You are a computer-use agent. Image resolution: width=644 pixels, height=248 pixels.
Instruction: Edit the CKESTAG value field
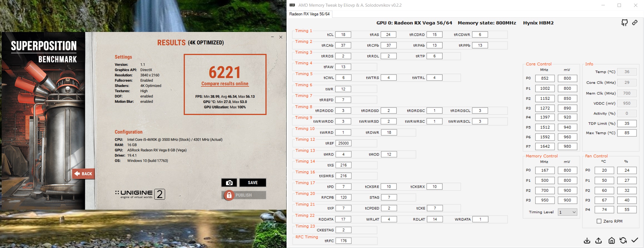pos(344,230)
